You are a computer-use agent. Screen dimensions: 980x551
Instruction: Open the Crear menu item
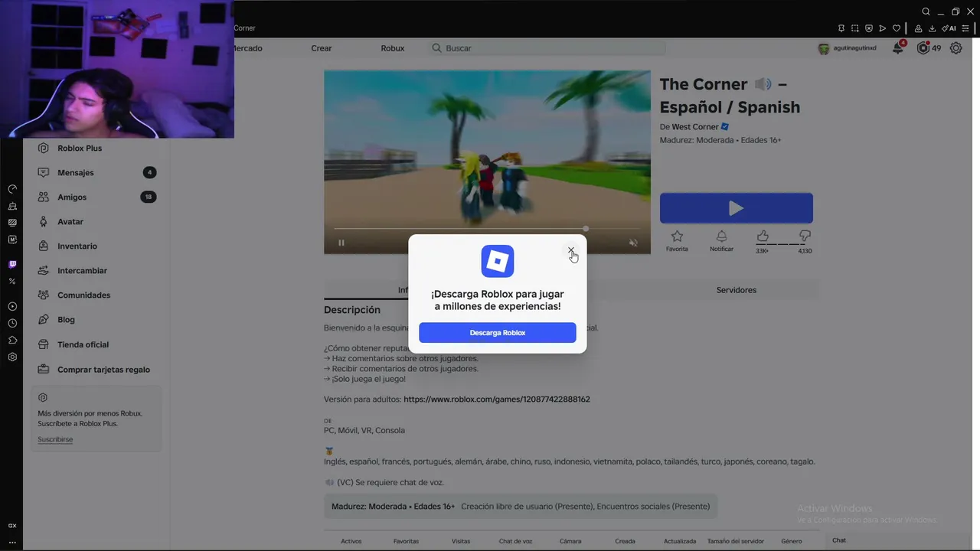coord(322,48)
